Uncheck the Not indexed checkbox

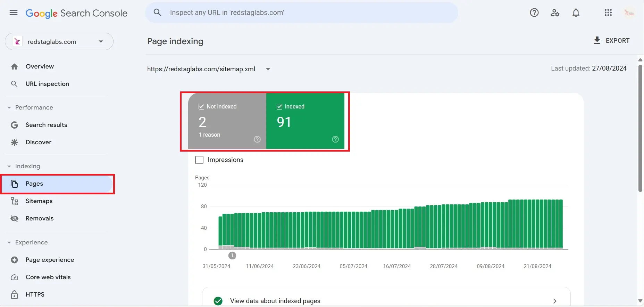tap(201, 107)
